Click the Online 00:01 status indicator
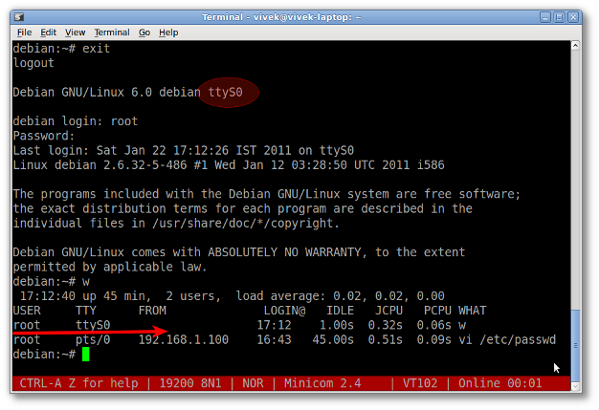This screenshot has height=410, width=599. tap(500, 383)
